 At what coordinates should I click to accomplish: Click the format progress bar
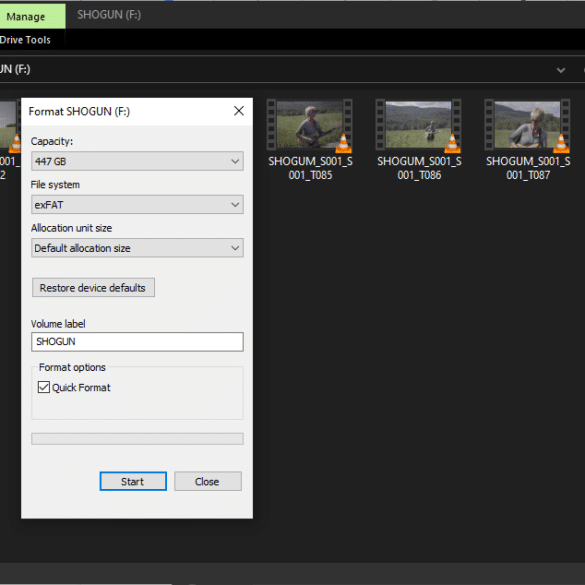point(137,439)
